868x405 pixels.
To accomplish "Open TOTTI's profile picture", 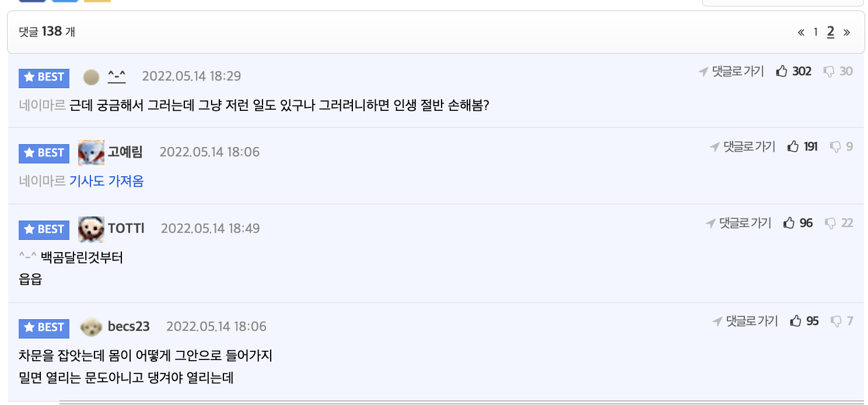I will tap(91, 229).
